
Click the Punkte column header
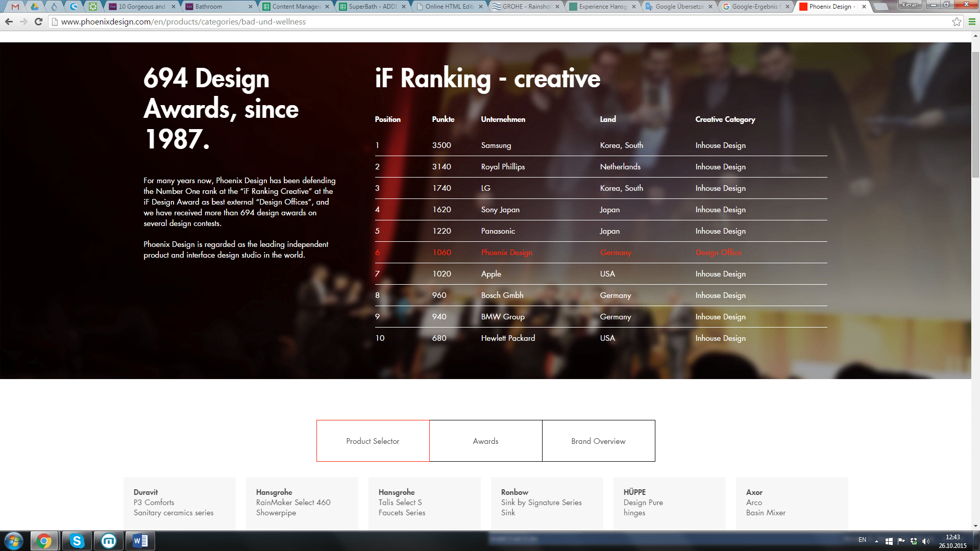[x=443, y=119]
